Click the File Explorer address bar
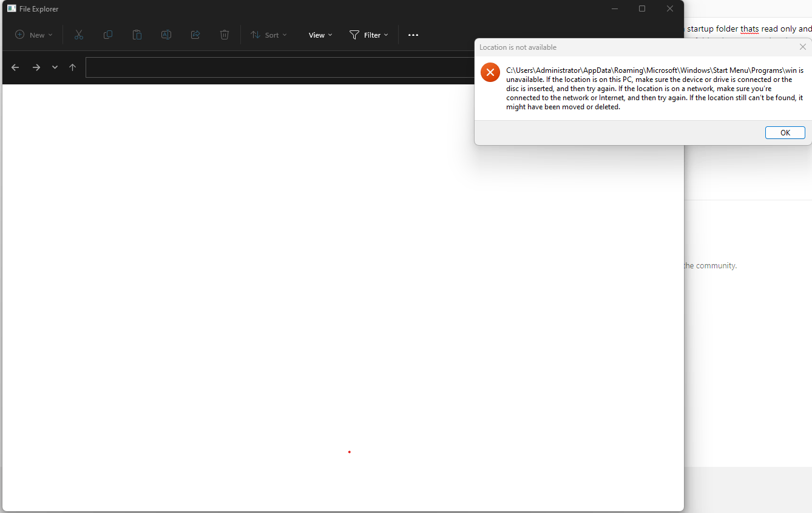The height and width of the screenshot is (513, 812). [280, 67]
